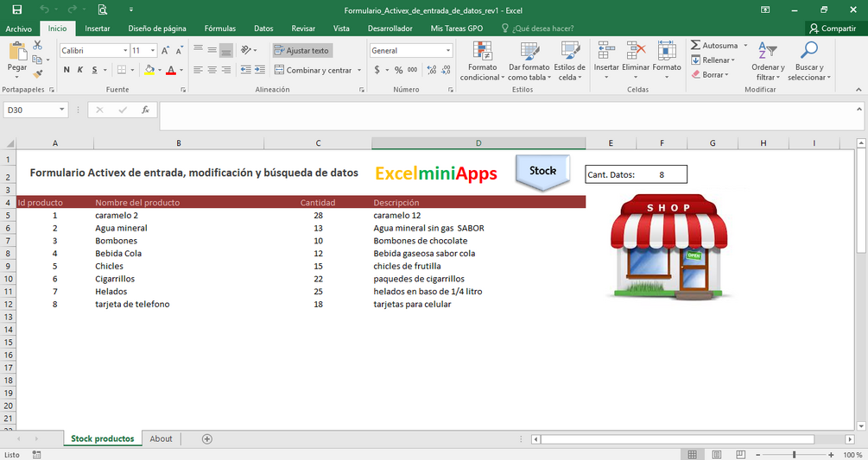Viewport: 868px width, 460px height.
Task: Open Dar formato como tabla gallery
Action: [x=529, y=60]
